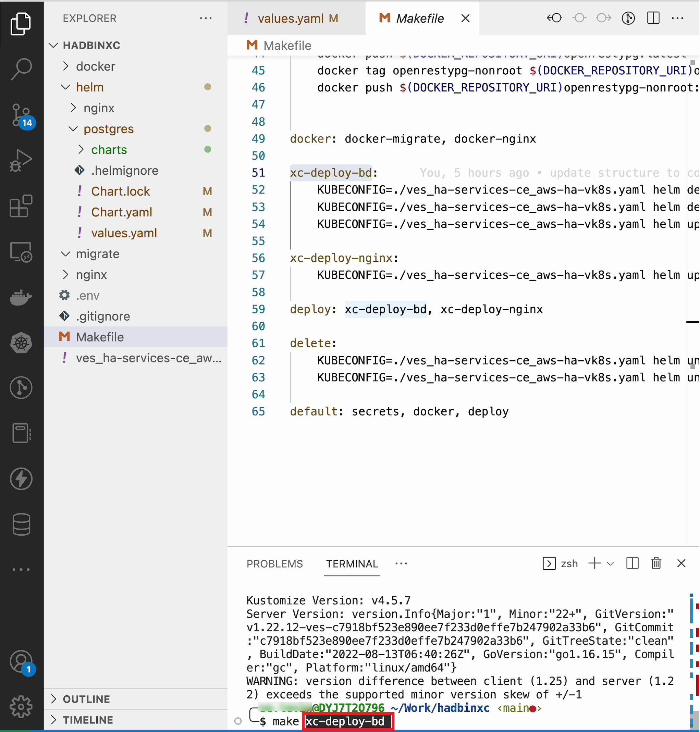Open the Search view in activity bar
700x732 pixels.
pyautogui.click(x=21, y=69)
